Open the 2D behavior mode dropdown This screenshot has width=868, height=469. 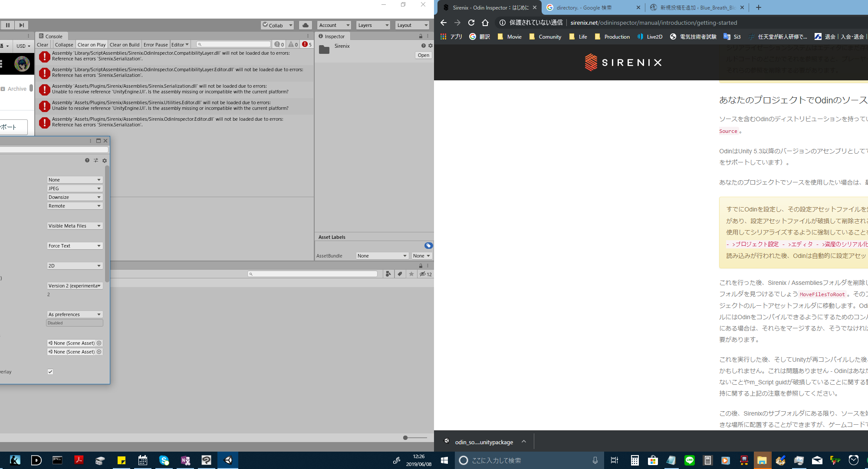[75, 266]
